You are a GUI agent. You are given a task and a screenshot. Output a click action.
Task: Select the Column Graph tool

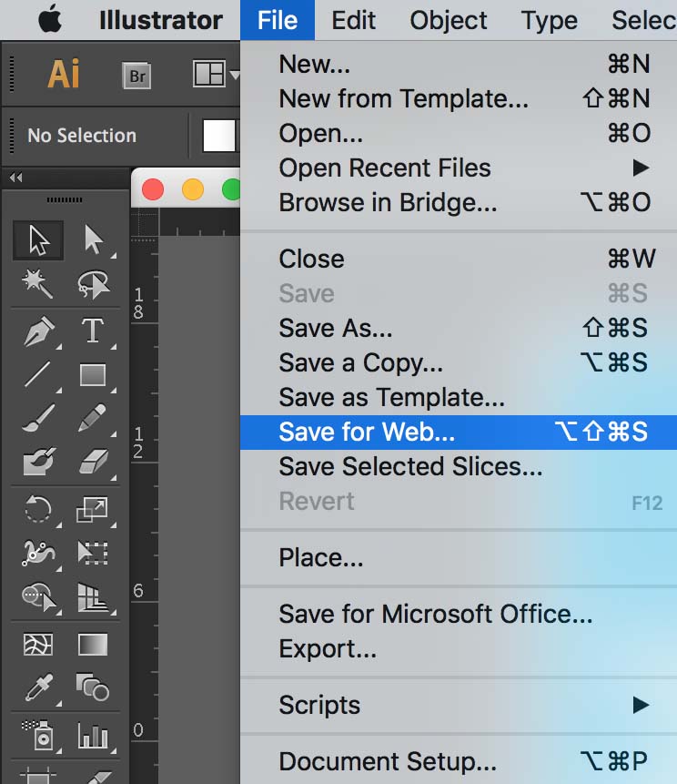click(92, 733)
